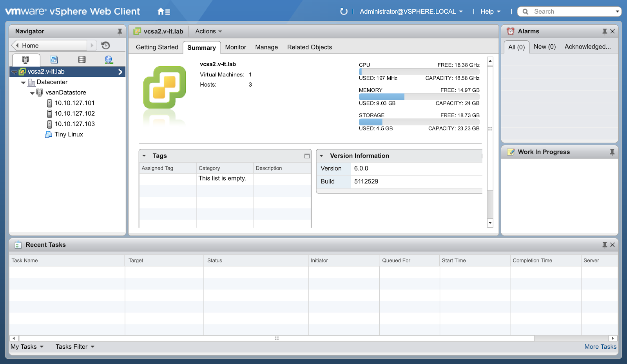Image resolution: width=627 pixels, height=364 pixels.
Task: Close the Recent Tasks panel
Action: (613, 245)
